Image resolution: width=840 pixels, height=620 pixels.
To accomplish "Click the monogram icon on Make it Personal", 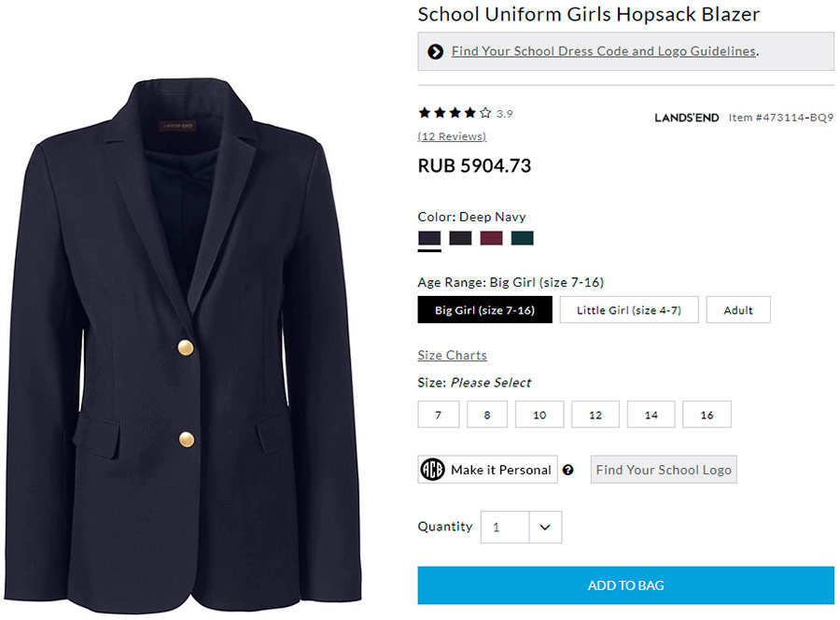I will pyautogui.click(x=435, y=469).
